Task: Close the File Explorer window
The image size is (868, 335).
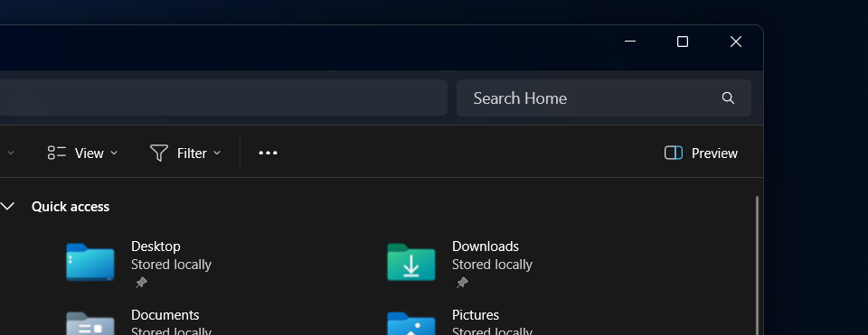Action: tap(736, 42)
